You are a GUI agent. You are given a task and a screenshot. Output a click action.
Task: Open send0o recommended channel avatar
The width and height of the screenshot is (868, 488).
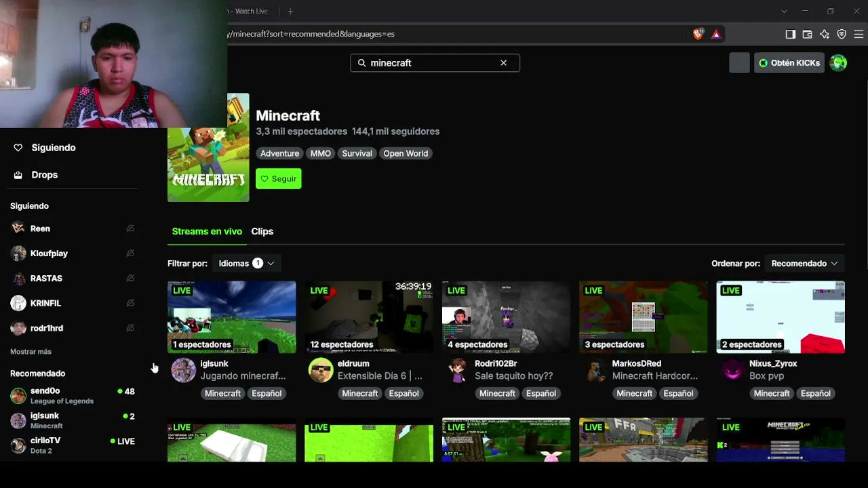point(18,396)
